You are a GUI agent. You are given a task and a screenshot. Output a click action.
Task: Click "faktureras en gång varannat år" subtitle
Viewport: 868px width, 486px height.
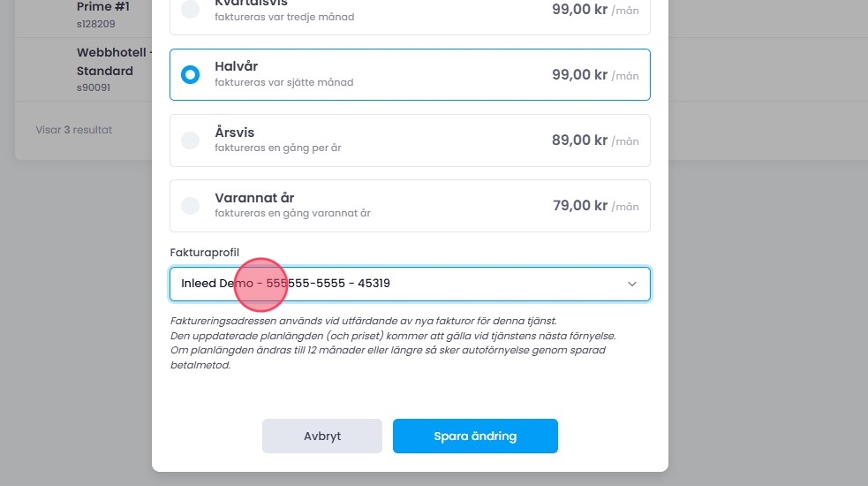[292, 214]
